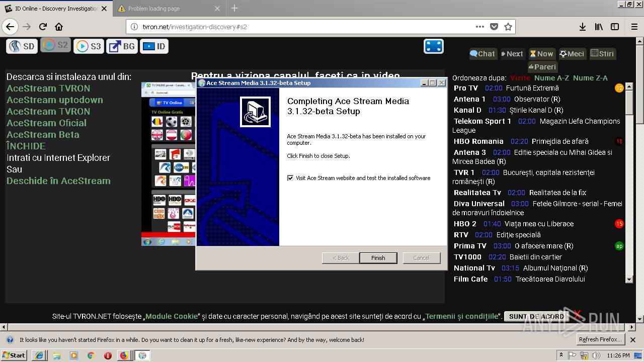The image size is (644, 362).
Task: Open AceStream Beta download link
Action: coord(43,134)
